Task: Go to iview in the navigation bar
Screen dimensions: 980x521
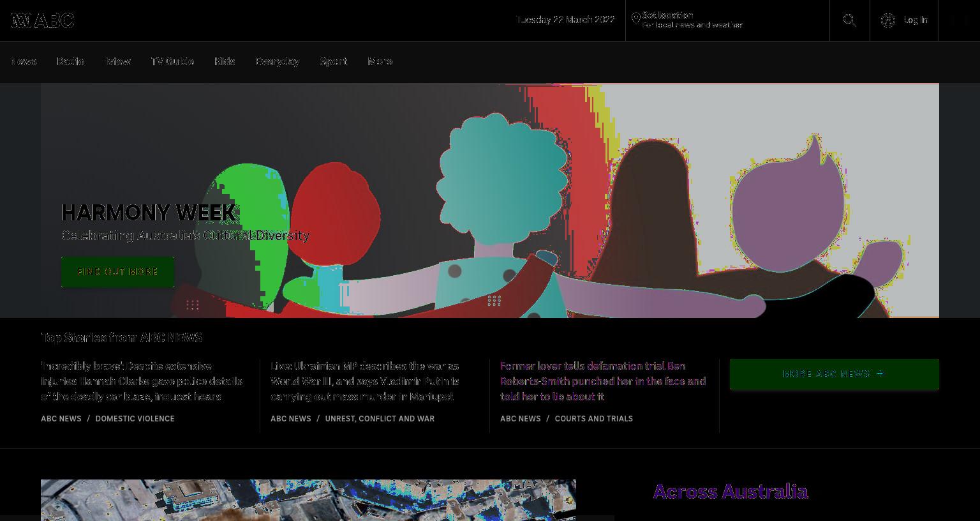Action: click(118, 61)
